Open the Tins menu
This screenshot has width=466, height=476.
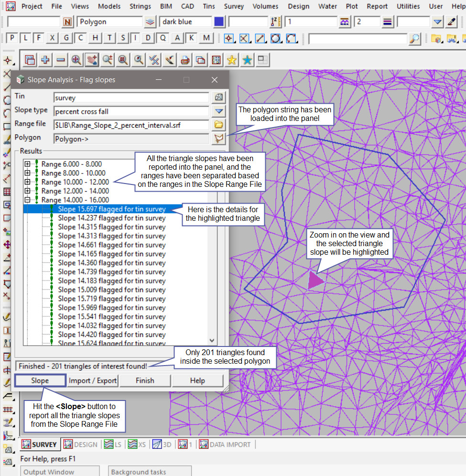208,6
